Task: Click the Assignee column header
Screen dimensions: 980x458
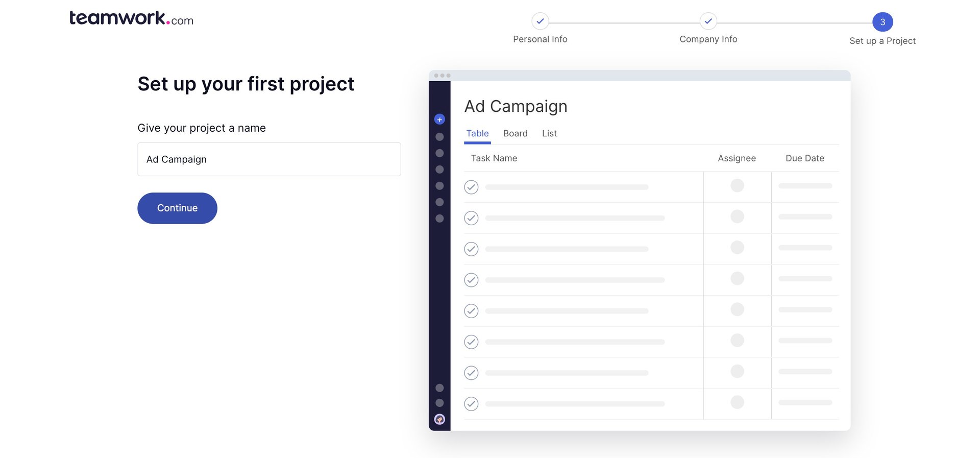Action: pyautogui.click(x=737, y=158)
